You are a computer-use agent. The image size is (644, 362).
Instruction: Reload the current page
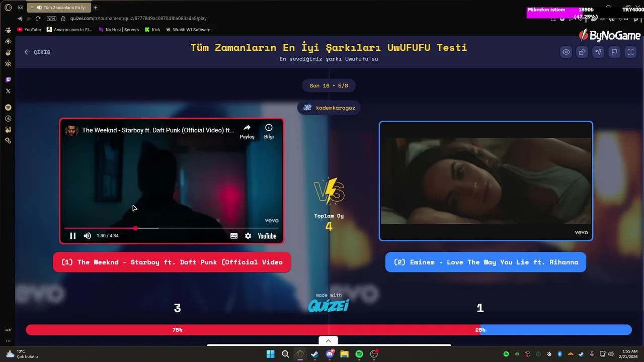coord(38,19)
